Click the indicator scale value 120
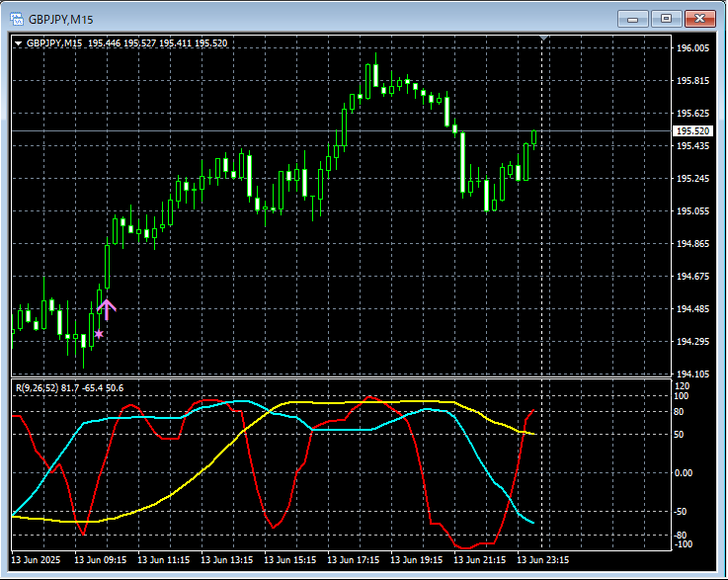The image size is (728, 580). (682, 386)
